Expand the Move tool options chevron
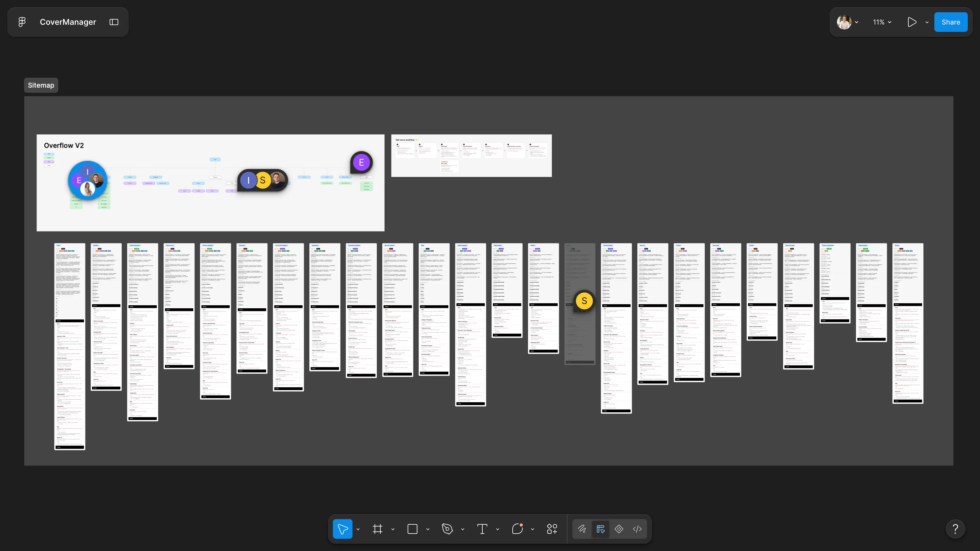Screen dimensions: 980x551 [358, 529]
